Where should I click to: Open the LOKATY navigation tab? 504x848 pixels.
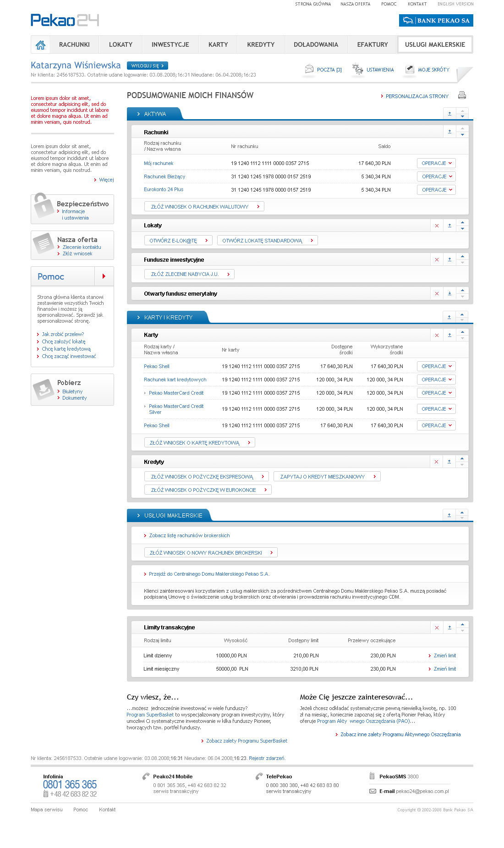point(121,45)
